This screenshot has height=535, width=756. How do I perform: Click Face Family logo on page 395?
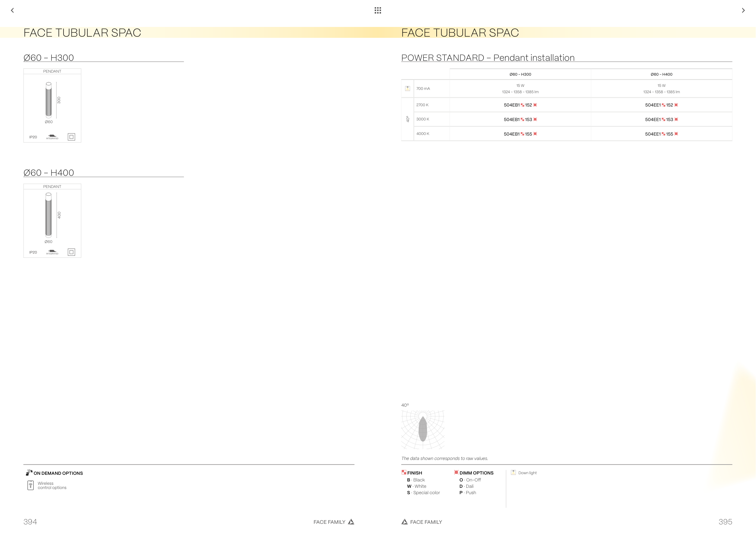pos(405,521)
